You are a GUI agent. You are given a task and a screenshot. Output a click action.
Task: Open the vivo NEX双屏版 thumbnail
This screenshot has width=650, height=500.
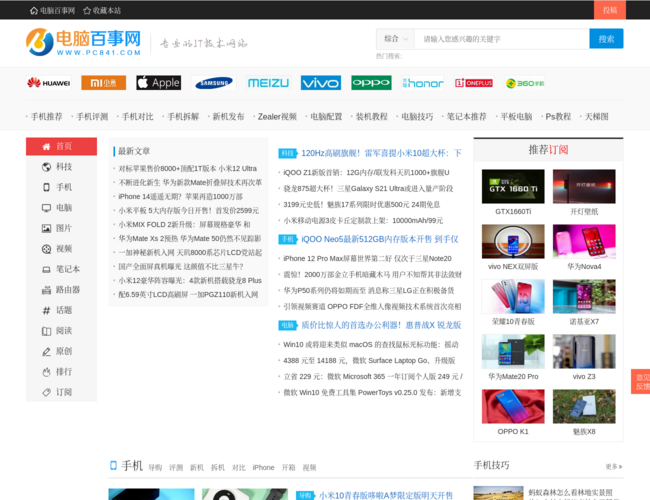[513, 242]
